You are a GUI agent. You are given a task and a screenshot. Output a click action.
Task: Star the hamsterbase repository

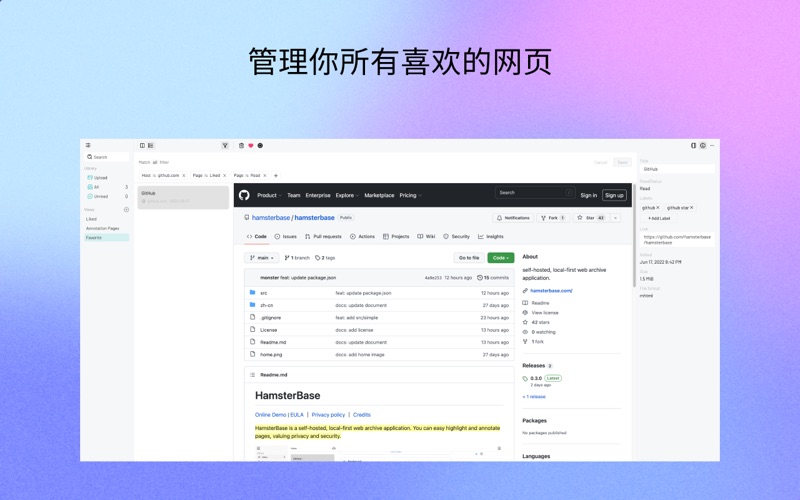tap(590, 218)
